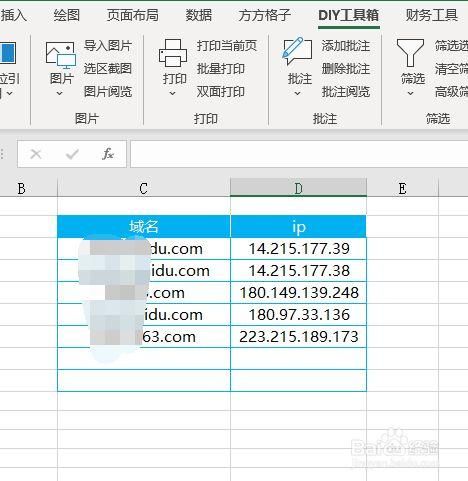Select cell with 14.215.177.39

click(x=298, y=249)
